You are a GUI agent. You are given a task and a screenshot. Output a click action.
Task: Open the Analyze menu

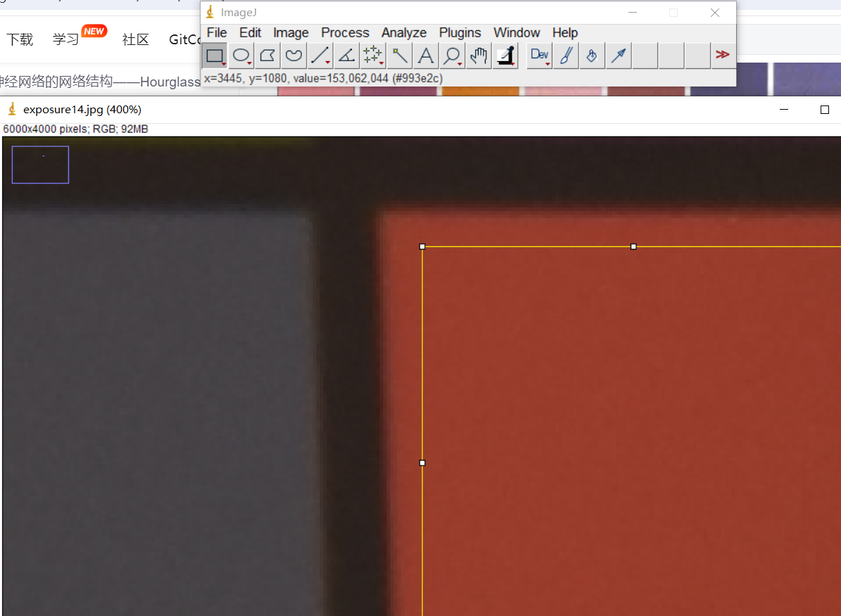point(404,33)
